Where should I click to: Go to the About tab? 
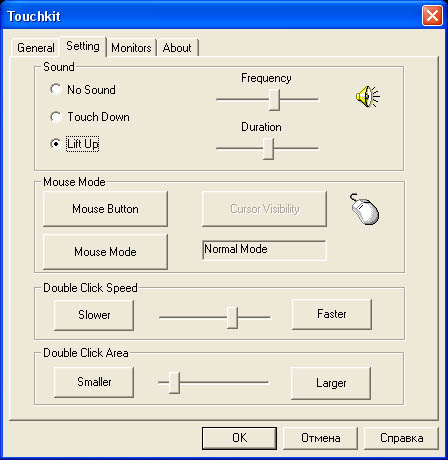click(x=177, y=48)
